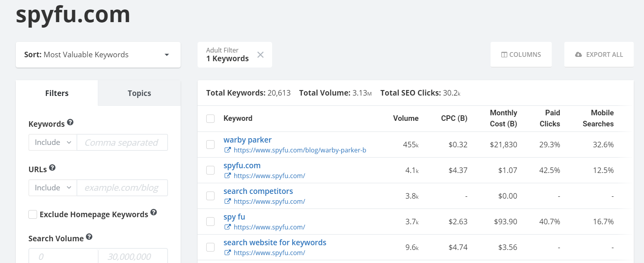
Task: Click the 32.6% mobile searches value
Action: click(603, 145)
